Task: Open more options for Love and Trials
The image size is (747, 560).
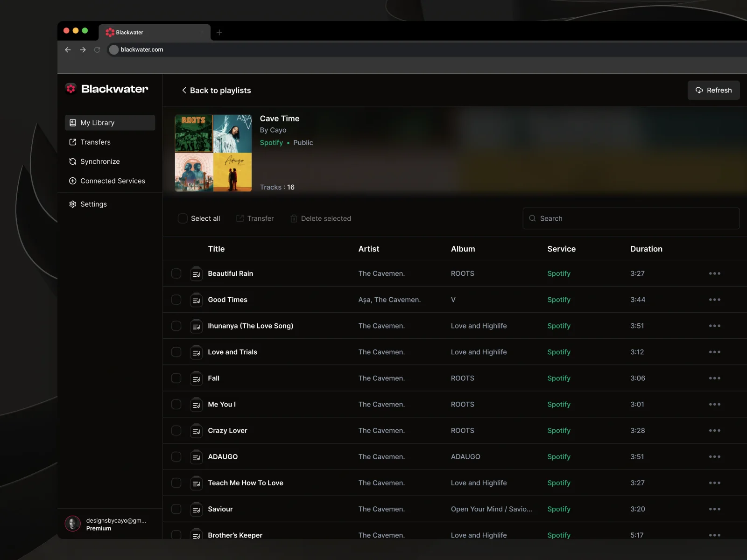Action: pos(714,352)
